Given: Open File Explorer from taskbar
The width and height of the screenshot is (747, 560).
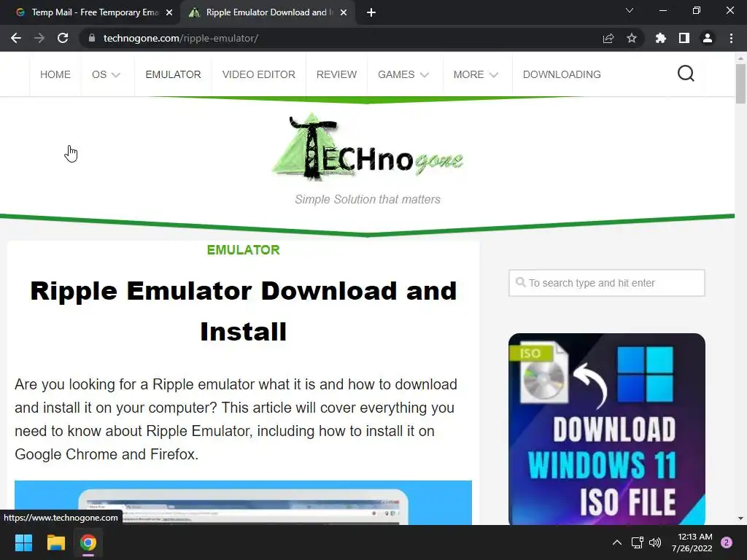Looking at the screenshot, I should (55, 542).
